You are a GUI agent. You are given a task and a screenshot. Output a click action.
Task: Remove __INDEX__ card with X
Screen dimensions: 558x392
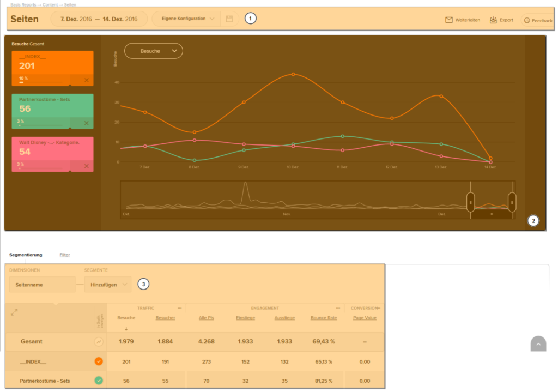coord(87,80)
